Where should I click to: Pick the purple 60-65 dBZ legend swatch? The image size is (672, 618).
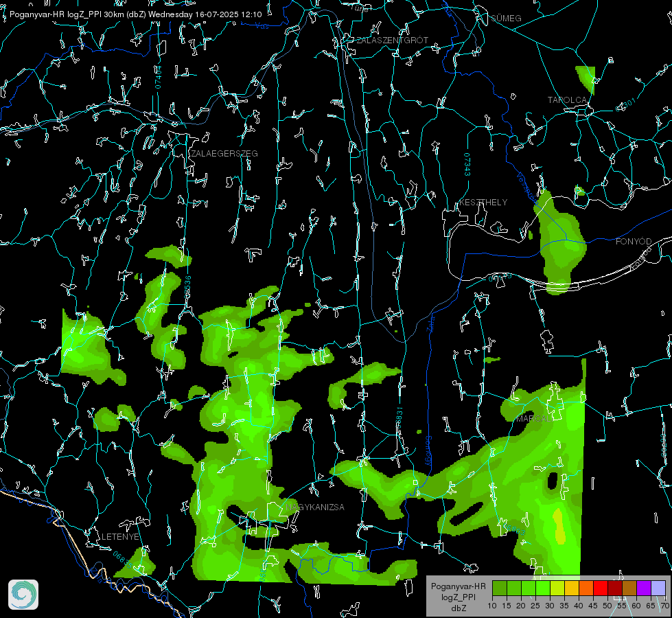click(644, 588)
